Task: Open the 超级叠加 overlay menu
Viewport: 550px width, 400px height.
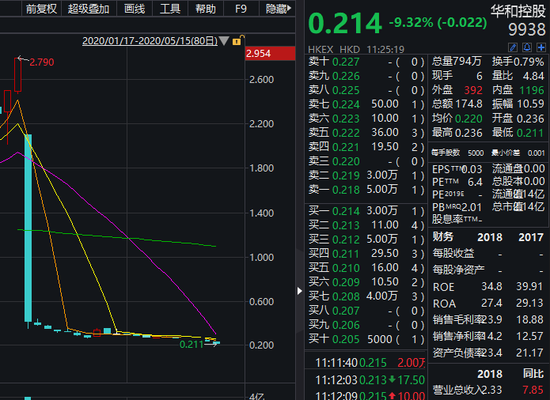Action: point(89,9)
